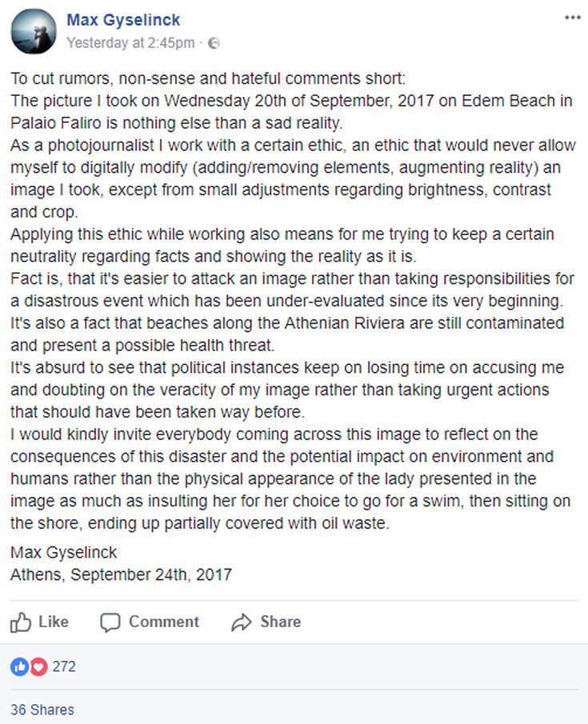The width and height of the screenshot is (588, 724).
Task: Click the arrow icon beside Share
Action: (241, 622)
